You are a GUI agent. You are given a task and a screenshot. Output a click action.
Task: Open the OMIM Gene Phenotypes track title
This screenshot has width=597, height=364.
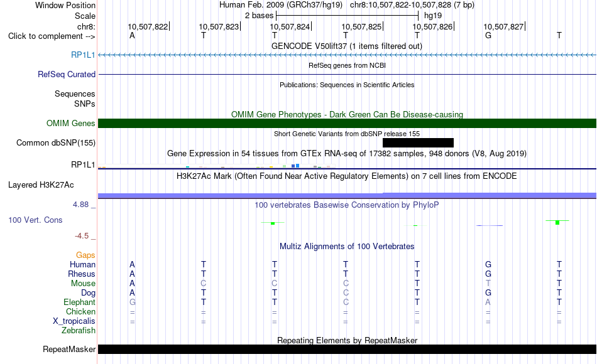[348, 114]
